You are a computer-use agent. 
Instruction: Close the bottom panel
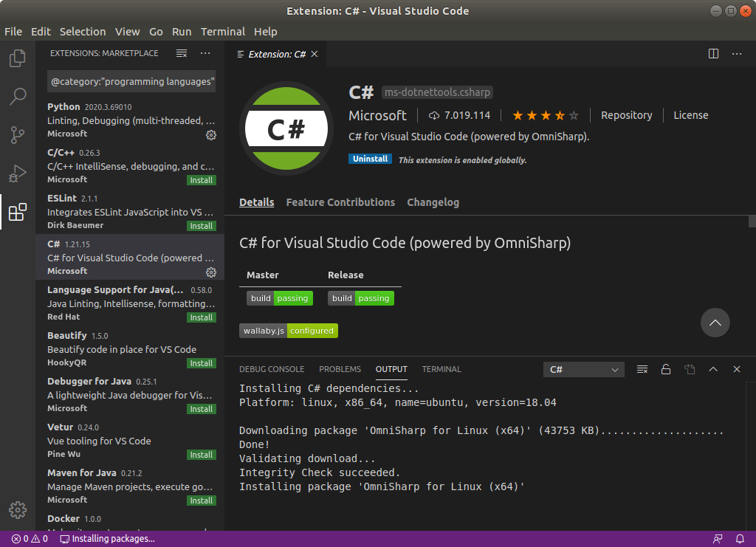point(737,369)
